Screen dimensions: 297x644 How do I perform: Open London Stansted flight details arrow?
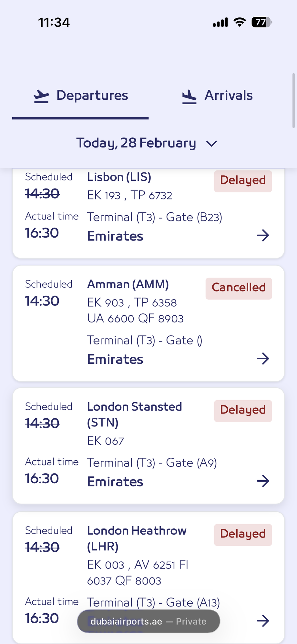click(x=263, y=481)
